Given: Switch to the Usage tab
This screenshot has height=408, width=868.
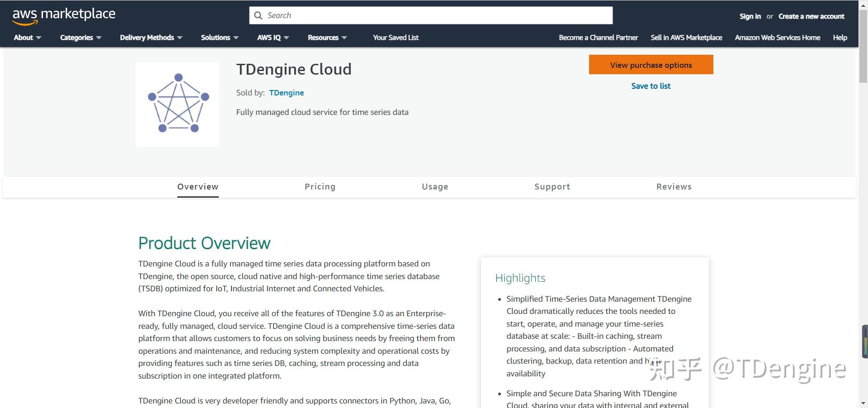Looking at the screenshot, I should (x=435, y=187).
